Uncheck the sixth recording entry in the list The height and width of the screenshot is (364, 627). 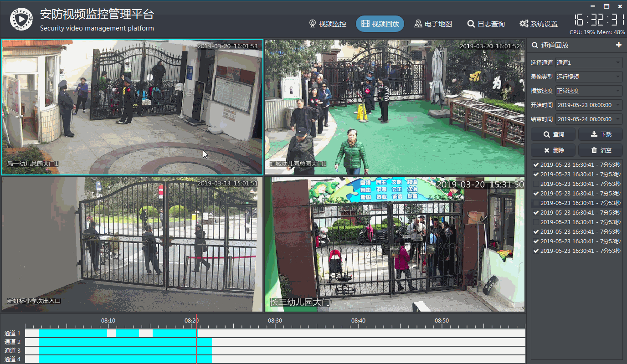[x=536, y=212]
